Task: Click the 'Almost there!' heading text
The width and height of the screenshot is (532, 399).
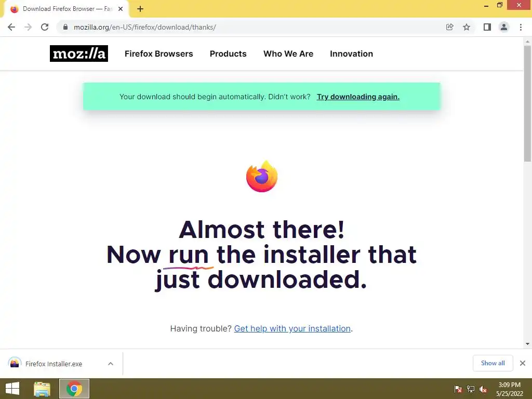Action: [262, 230]
